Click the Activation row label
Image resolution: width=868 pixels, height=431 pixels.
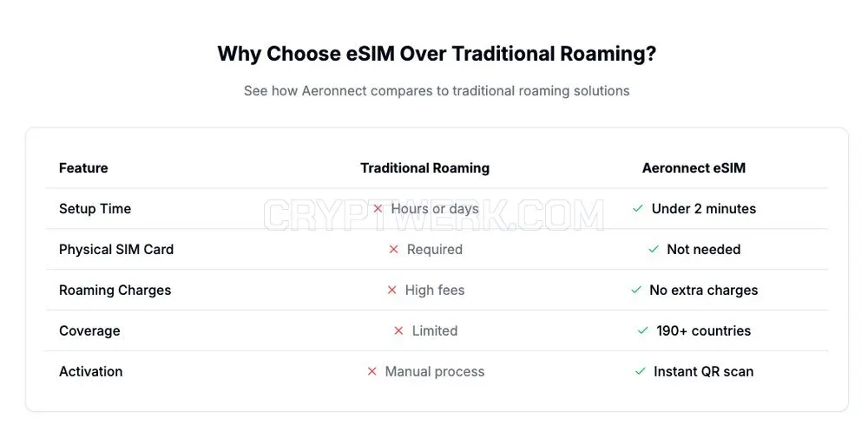click(x=91, y=371)
